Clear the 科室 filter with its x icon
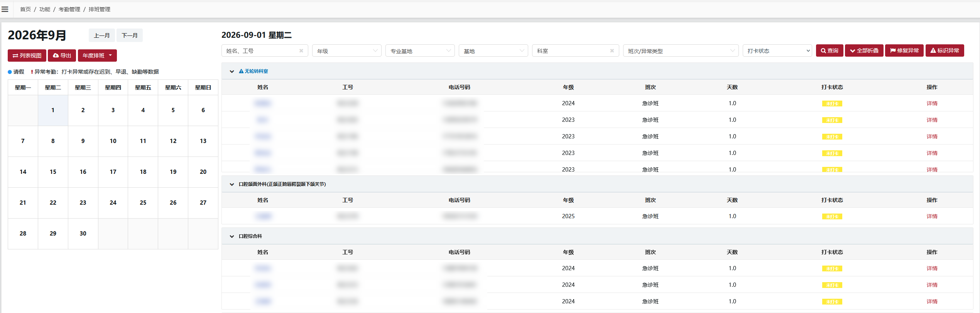 612,50
